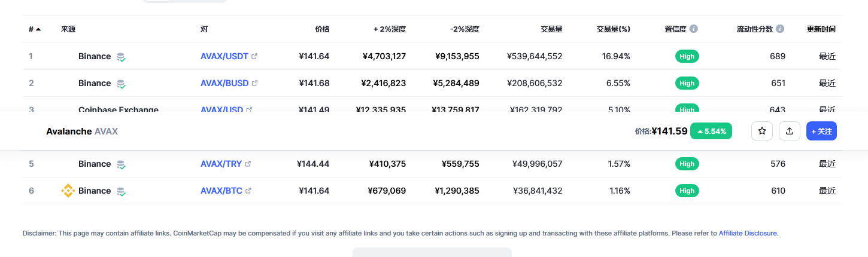
Task: Open the external link icon next to AVAX/BUSD
Action: (x=254, y=83)
